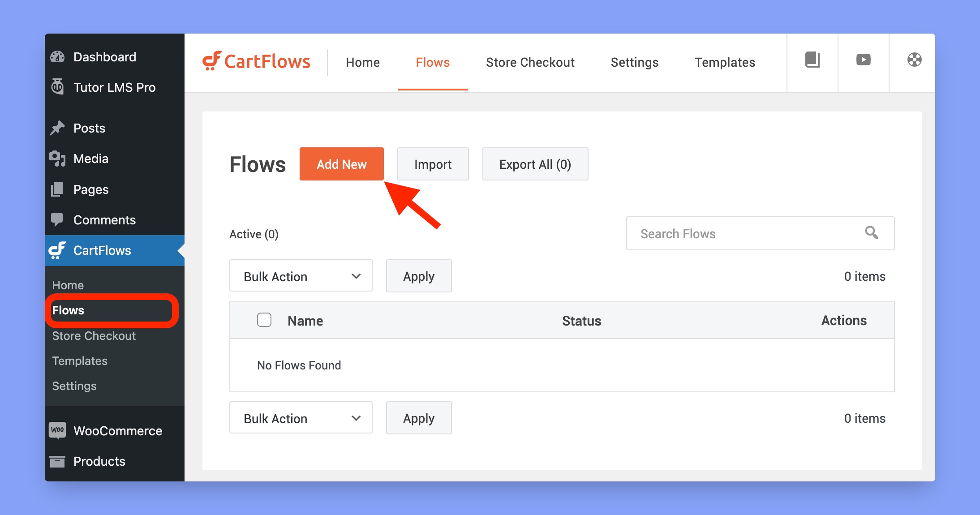Click the Active (0) filter link
The height and width of the screenshot is (515, 980).
pos(254,234)
